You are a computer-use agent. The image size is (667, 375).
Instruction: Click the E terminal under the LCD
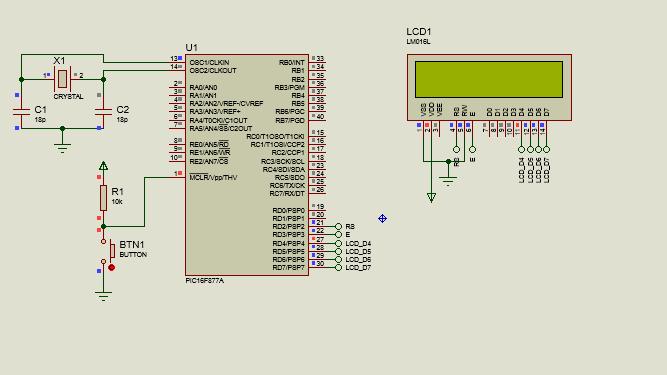(472, 150)
